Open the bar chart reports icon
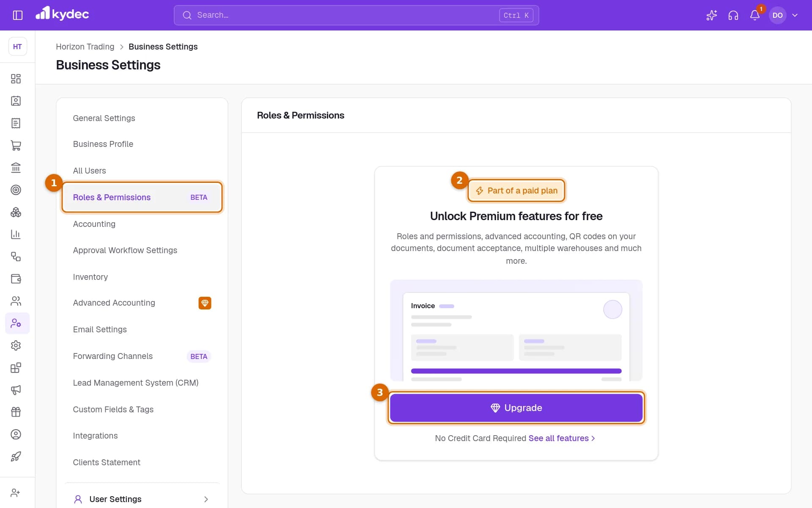Viewport: 812px width, 508px height. pyautogui.click(x=16, y=234)
